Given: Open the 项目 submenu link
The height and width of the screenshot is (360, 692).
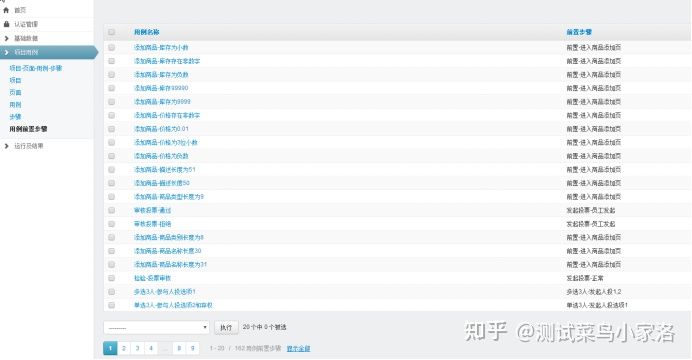Looking at the screenshot, I should coord(15,80).
